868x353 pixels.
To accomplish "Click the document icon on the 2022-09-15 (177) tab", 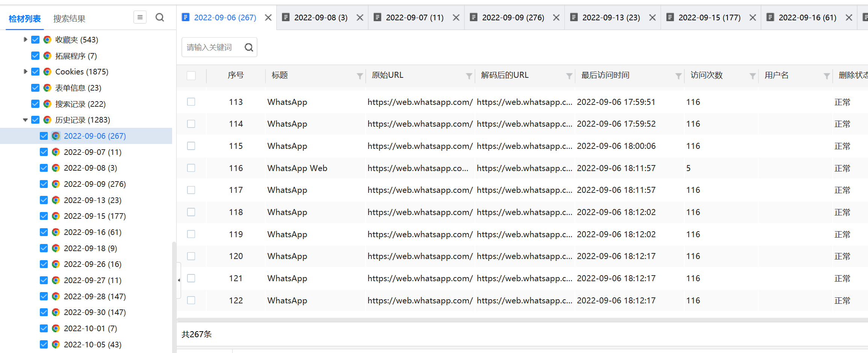I will (670, 17).
